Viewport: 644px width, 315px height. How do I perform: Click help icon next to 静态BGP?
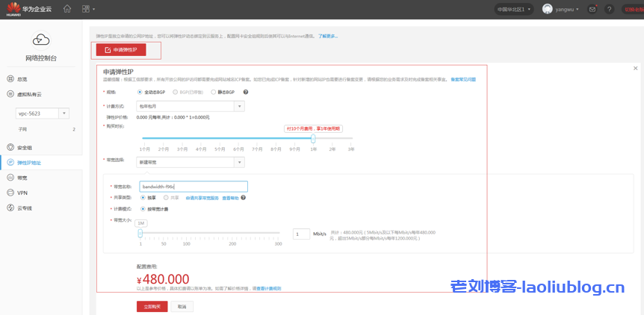click(x=246, y=92)
